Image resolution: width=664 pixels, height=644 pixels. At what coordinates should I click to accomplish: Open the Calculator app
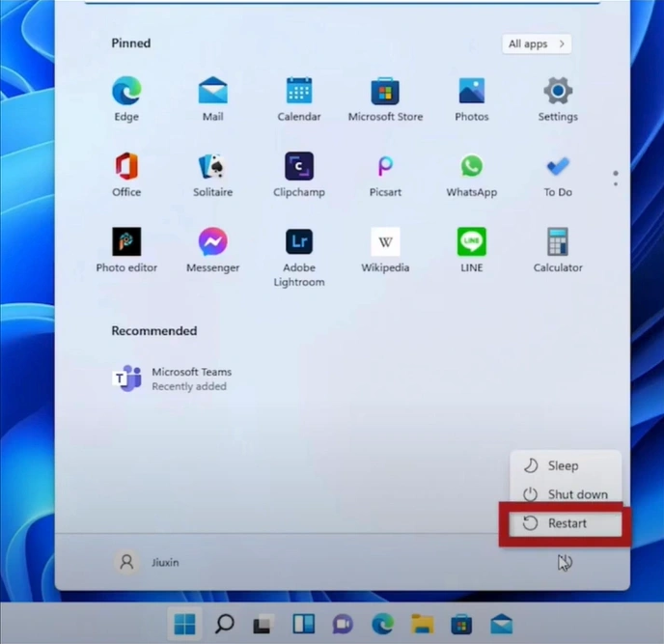coord(558,249)
